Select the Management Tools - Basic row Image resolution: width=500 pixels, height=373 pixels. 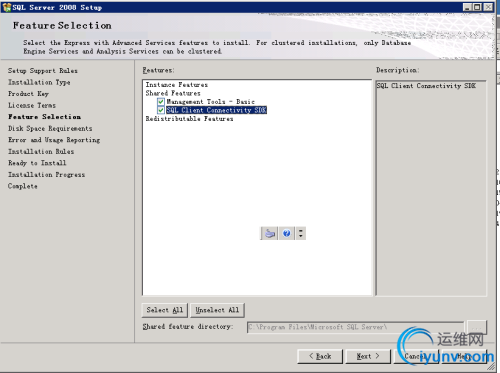click(211, 102)
